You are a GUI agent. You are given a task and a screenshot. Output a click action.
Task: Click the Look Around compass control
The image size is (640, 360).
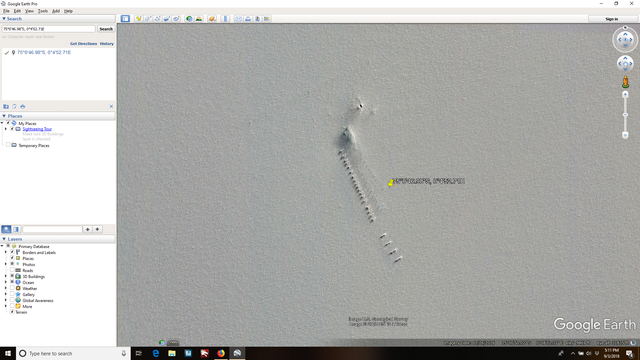click(x=625, y=40)
